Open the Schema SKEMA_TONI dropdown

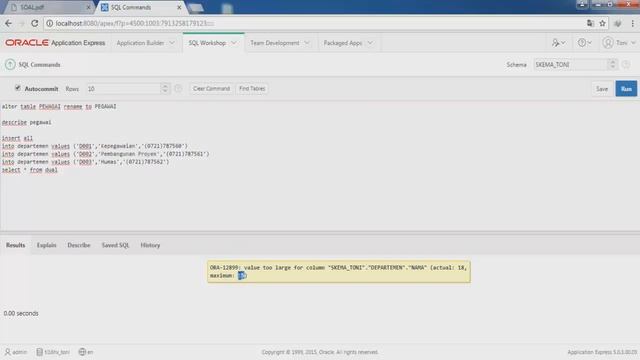575,64
